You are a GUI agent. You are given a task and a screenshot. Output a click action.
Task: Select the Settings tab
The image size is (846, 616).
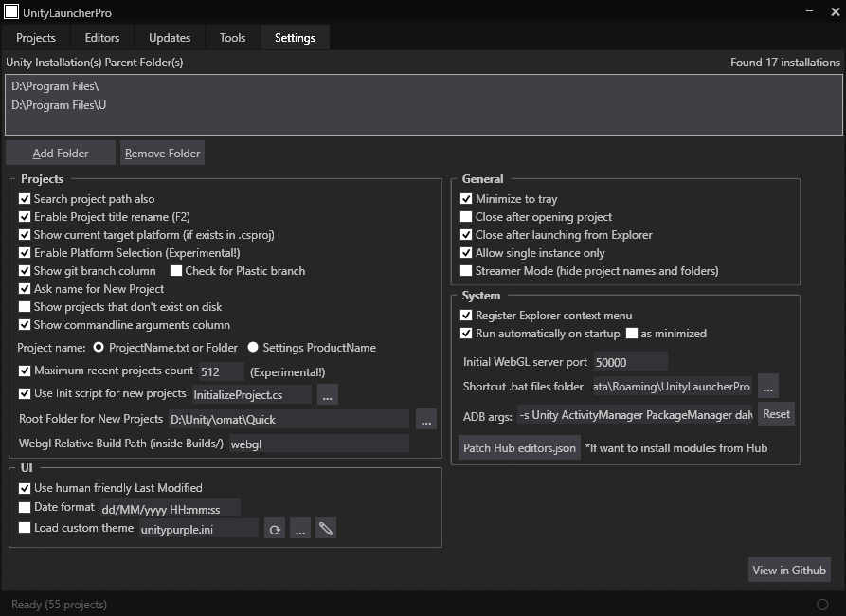click(x=296, y=37)
